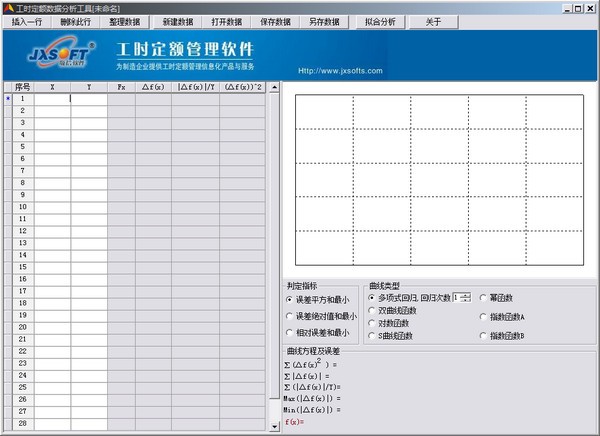Open data file via 打开数据
This screenshot has width=600, height=436.
(227, 22)
